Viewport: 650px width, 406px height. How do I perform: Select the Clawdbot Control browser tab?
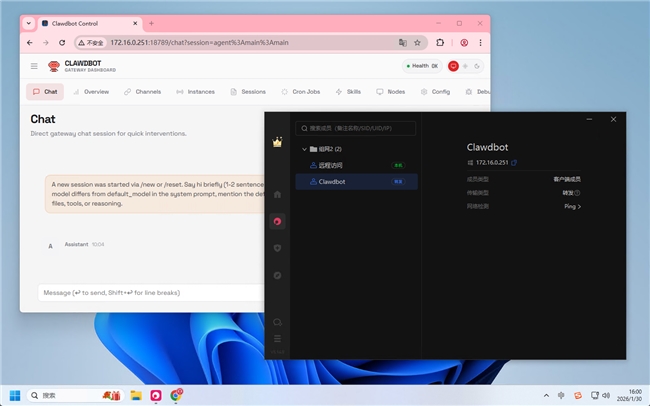click(x=90, y=24)
